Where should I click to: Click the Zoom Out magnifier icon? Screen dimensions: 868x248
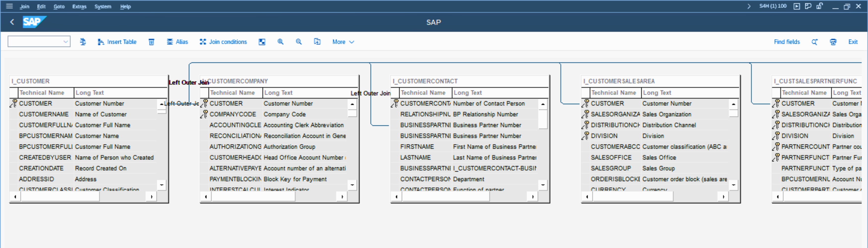coord(299,42)
